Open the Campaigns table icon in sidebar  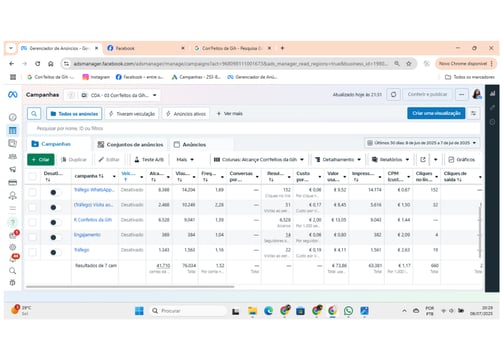13,130
